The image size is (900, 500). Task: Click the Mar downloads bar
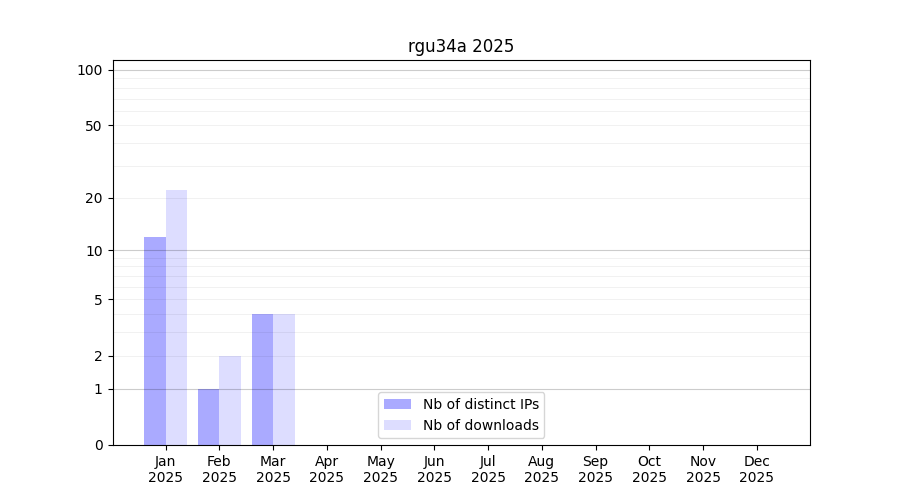(x=284, y=379)
